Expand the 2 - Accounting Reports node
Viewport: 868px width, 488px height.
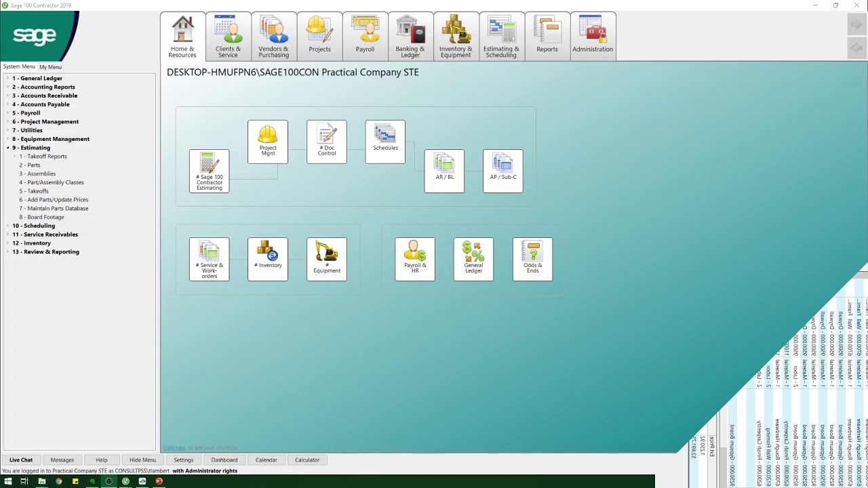[7, 87]
